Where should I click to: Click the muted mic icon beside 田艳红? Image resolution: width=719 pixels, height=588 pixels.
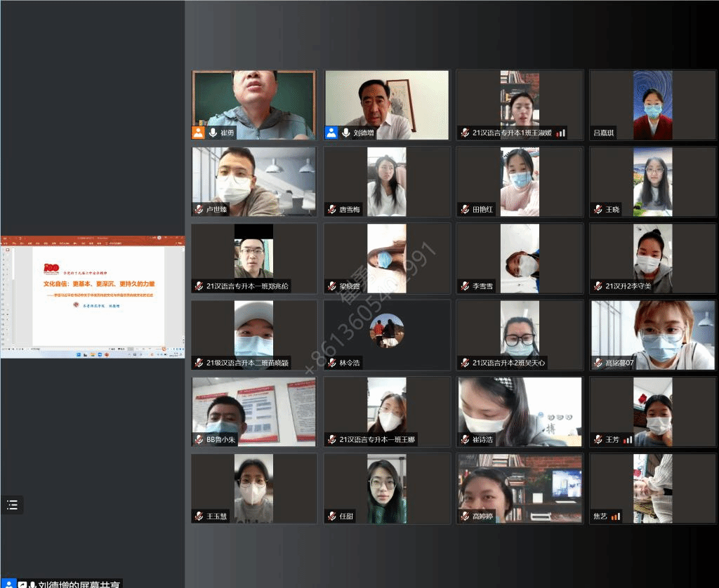click(x=464, y=209)
